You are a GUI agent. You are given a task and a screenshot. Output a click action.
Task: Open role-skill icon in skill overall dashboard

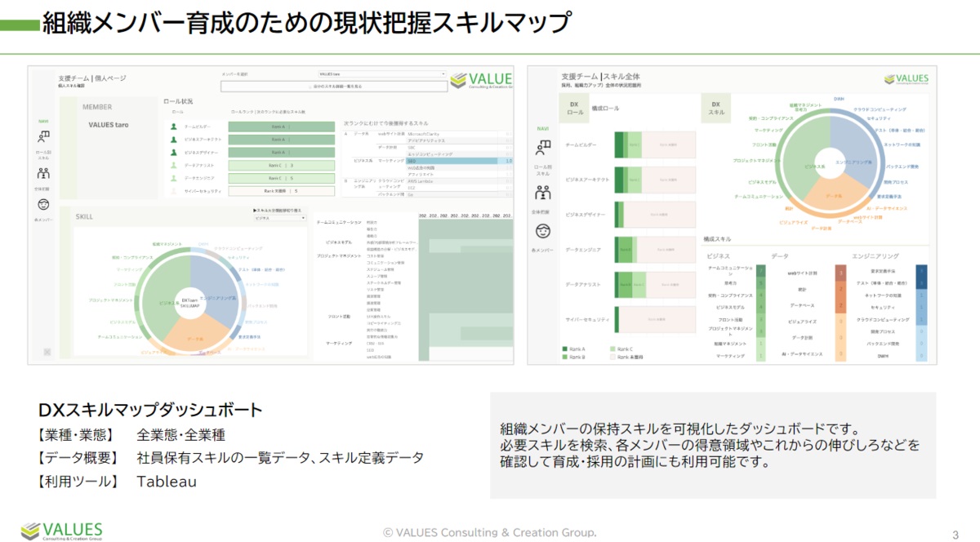coord(542,148)
